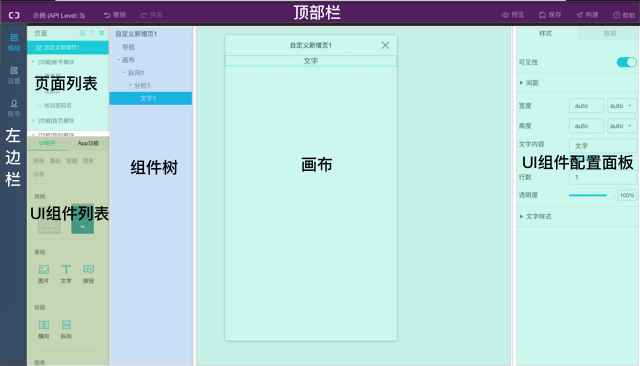Select the 找回密码页 page
640x366 pixels.
58,106
